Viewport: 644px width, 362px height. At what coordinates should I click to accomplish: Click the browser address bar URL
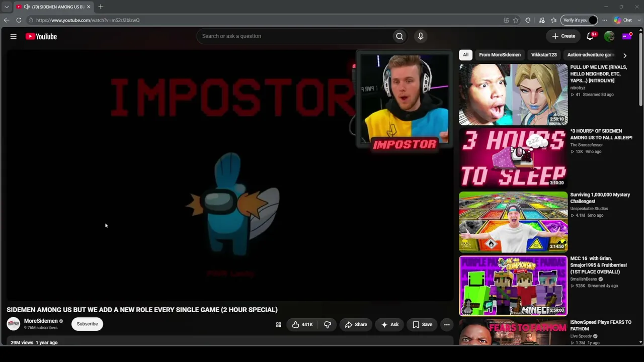point(88,20)
